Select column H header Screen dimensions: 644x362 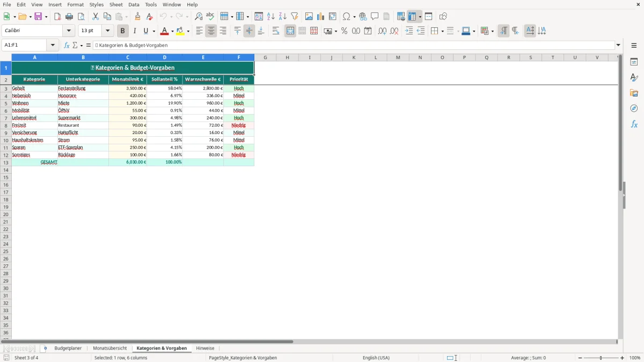tap(287, 57)
